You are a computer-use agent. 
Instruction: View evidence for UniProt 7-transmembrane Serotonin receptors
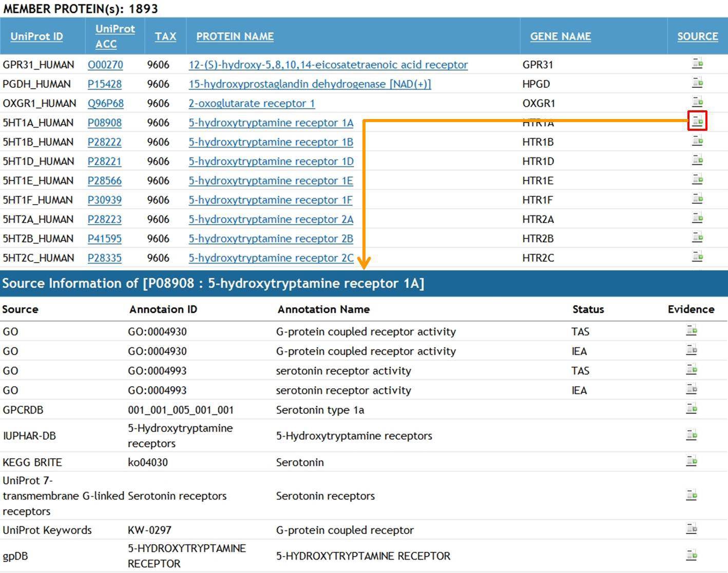coord(692,495)
